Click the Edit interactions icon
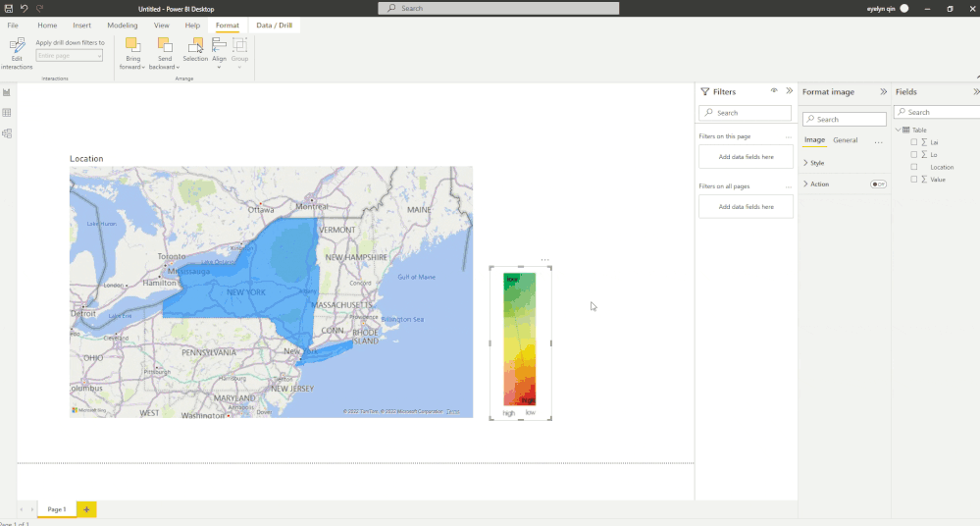980x526 pixels. click(x=17, y=45)
